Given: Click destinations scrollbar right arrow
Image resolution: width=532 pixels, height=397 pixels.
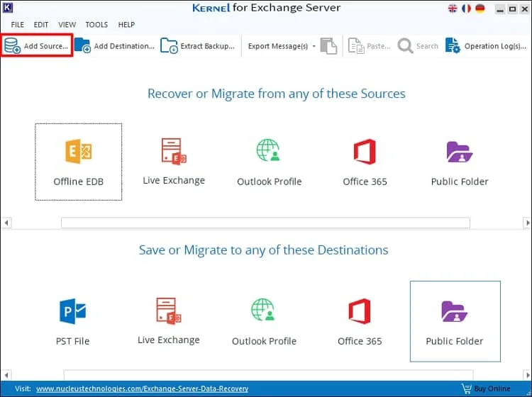Looking at the screenshot, I should coord(527,375).
